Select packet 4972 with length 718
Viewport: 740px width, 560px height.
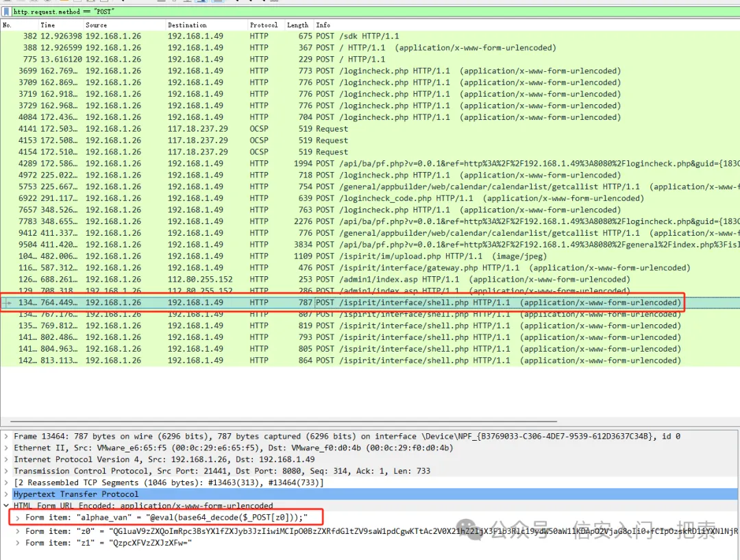(370, 175)
